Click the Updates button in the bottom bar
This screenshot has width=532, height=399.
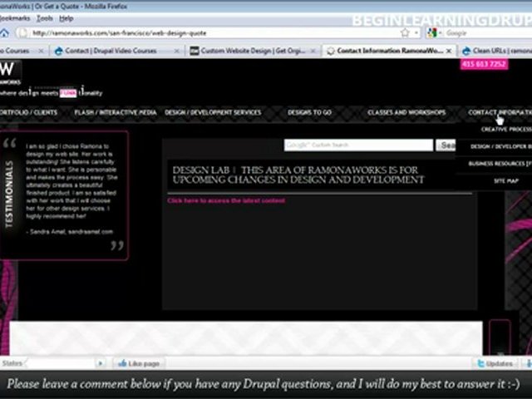(x=495, y=364)
